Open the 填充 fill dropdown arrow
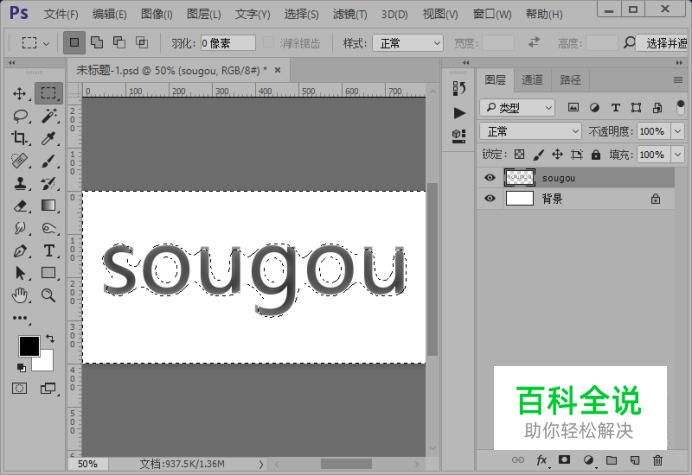This screenshot has width=692, height=475. point(677,155)
